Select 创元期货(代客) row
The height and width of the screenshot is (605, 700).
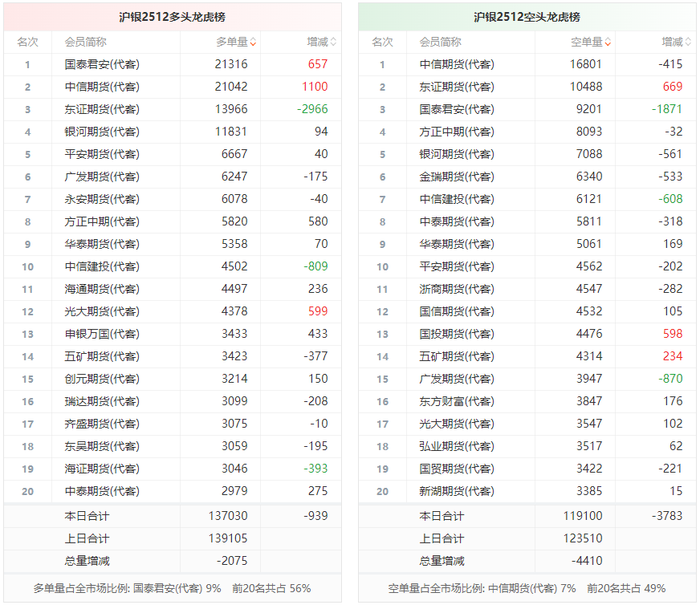click(173, 379)
